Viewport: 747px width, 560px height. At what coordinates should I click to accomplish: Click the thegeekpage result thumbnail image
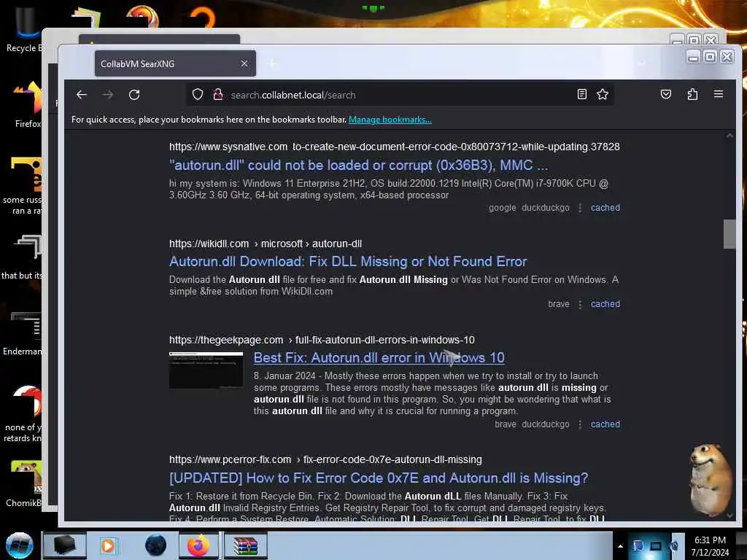click(206, 370)
